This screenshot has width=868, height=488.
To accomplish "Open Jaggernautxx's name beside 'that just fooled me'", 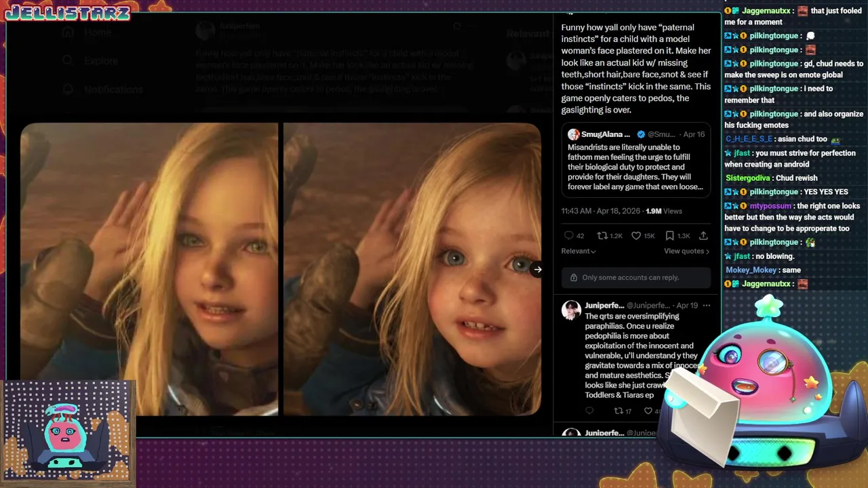I will [x=766, y=11].
